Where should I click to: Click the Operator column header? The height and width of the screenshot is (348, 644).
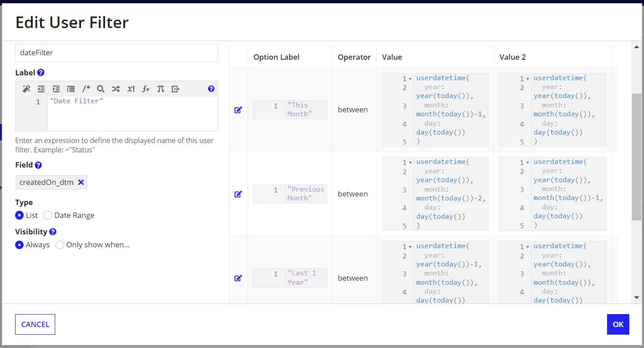[x=354, y=57]
